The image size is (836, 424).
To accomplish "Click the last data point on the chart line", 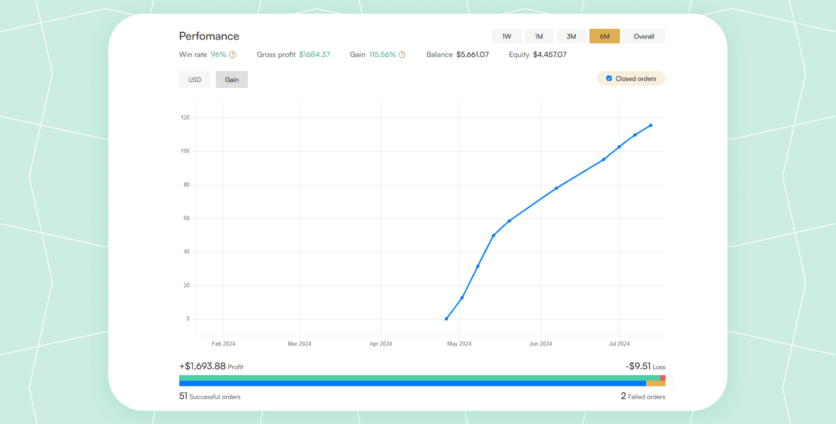I will point(651,126).
